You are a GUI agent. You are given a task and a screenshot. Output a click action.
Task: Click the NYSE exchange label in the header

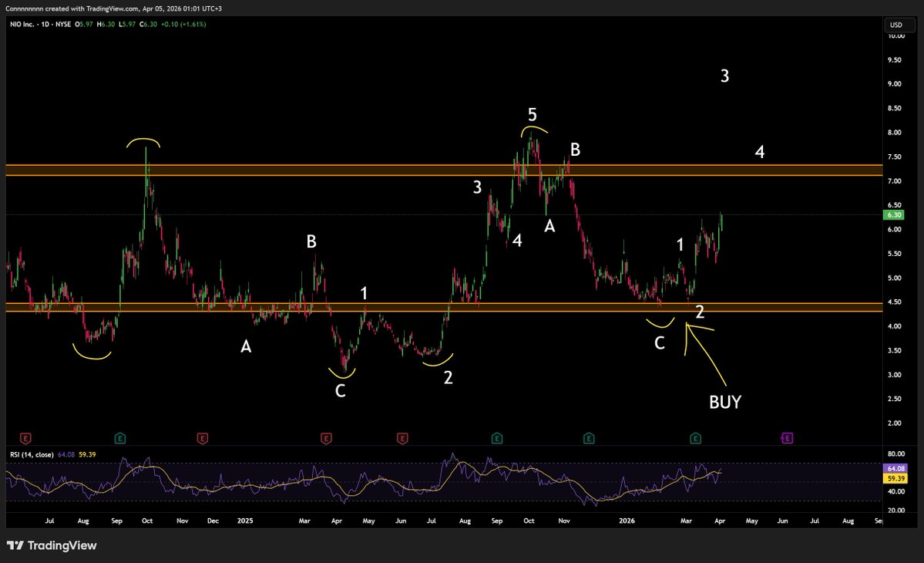(x=63, y=24)
